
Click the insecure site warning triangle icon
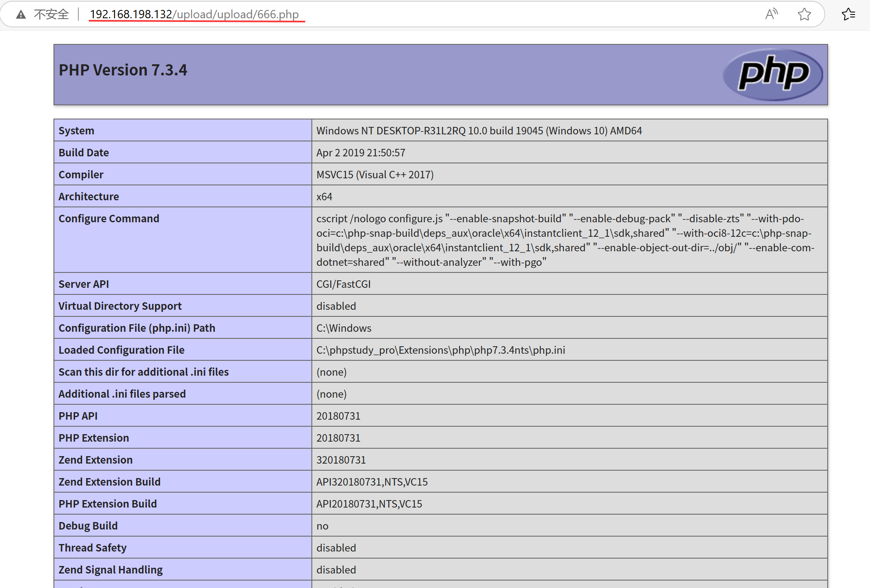click(x=21, y=15)
